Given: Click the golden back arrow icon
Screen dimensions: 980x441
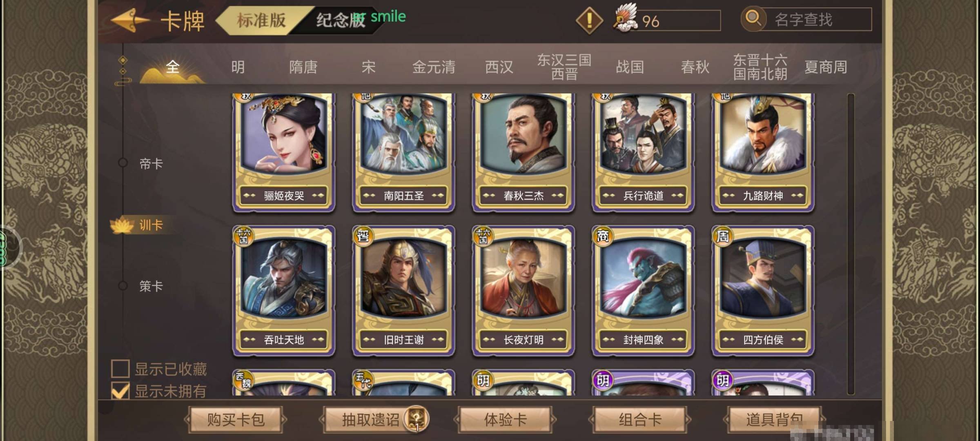Looking at the screenshot, I should click(x=130, y=20).
